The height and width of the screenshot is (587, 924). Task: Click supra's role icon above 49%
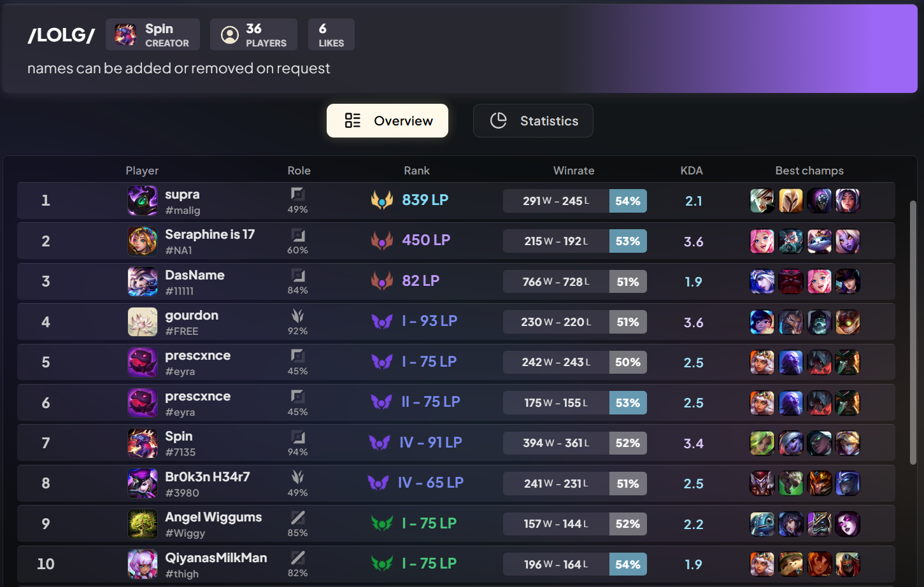click(x=297, y=194)
